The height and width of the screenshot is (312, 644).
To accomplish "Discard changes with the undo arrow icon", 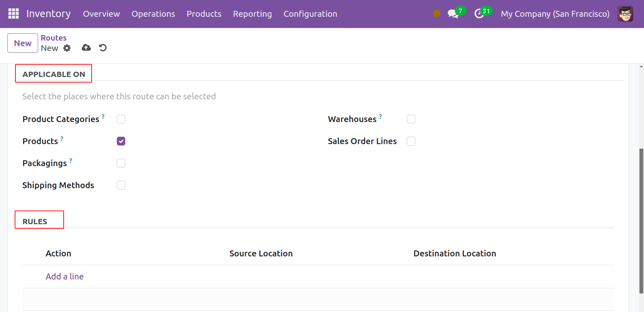I will [103, 48].
